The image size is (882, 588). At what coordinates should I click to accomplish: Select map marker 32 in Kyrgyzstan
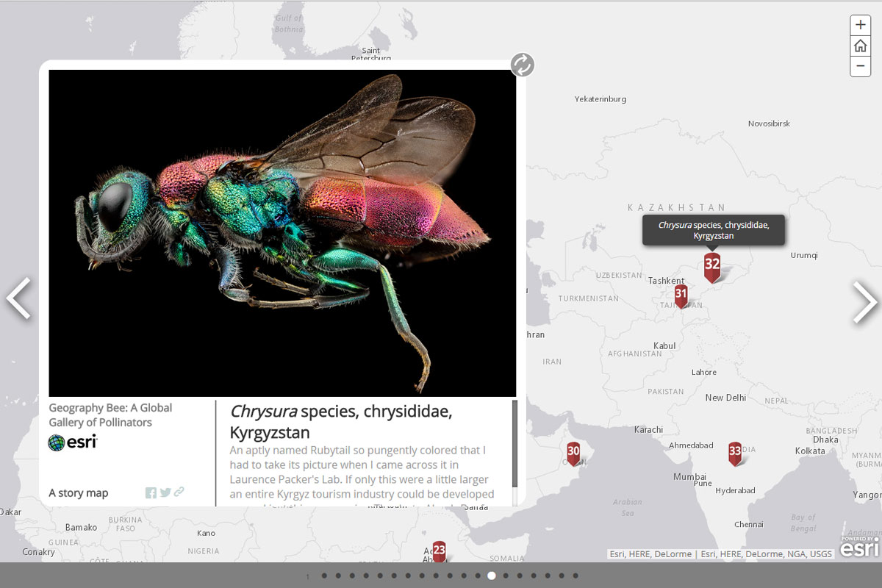pos(711,265)
